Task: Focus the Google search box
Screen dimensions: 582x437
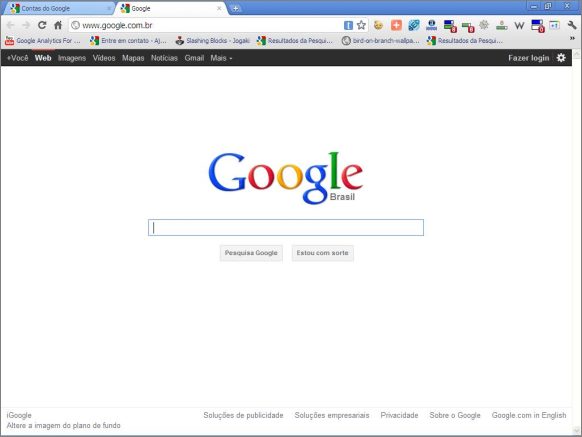Action: tap(286, 227)
